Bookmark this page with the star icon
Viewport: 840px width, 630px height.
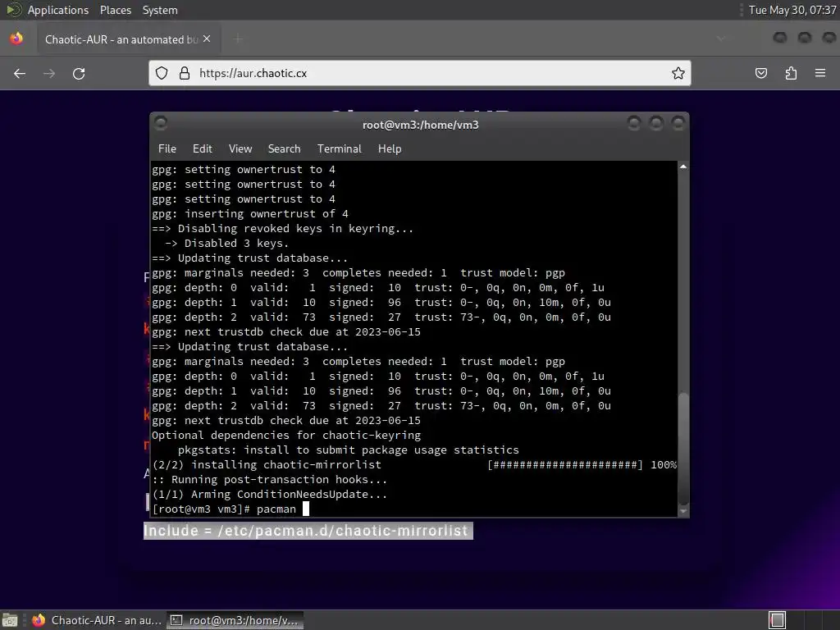pos(678,73)
